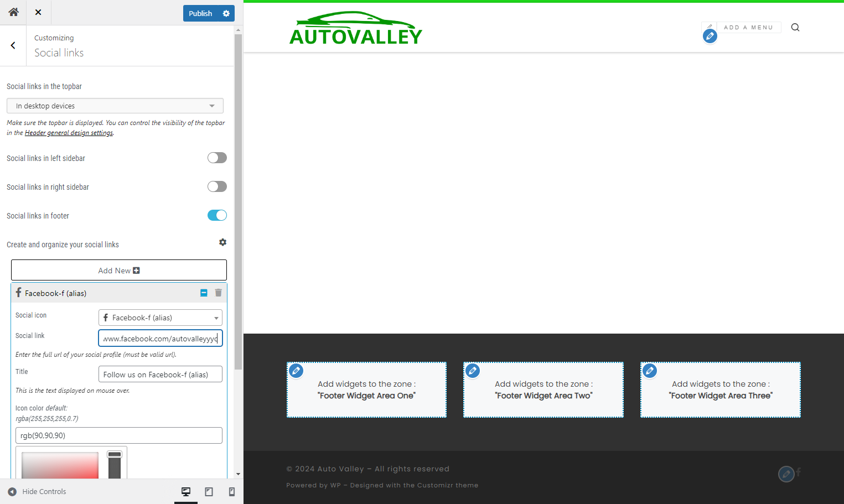Open publish settings gear next to Publish
The height and width of the screenshot is (504, 844).
coord(226,13)
